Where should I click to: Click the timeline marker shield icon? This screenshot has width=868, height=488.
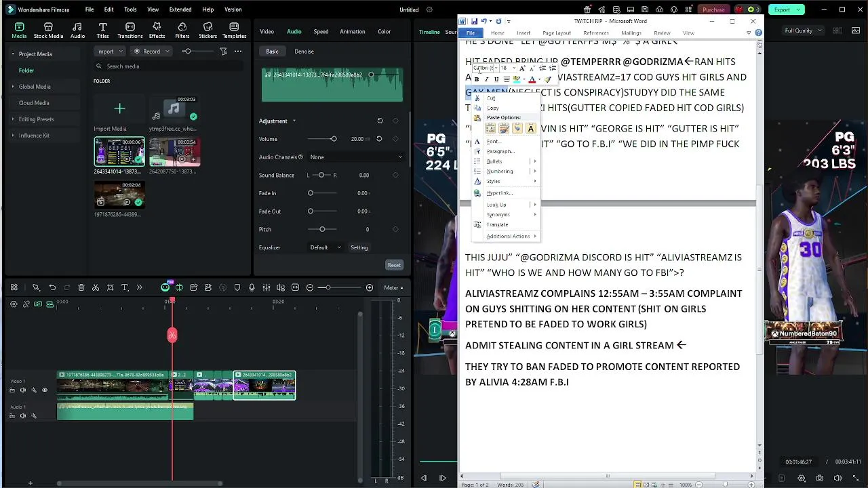(x=237, y=288)
